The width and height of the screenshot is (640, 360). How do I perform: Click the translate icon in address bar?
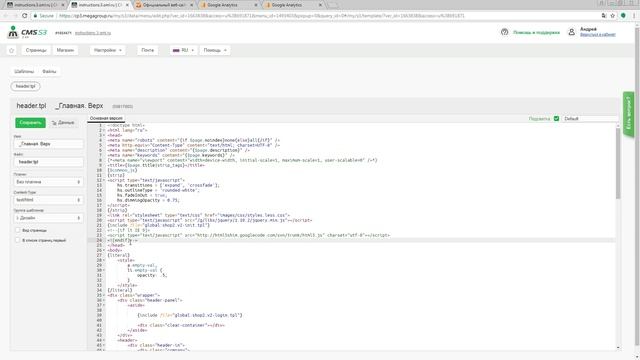click(x=604, y=16)
